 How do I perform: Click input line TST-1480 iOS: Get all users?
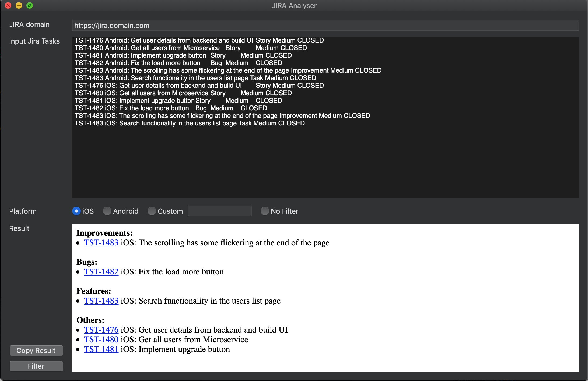(x=183, y=93)
